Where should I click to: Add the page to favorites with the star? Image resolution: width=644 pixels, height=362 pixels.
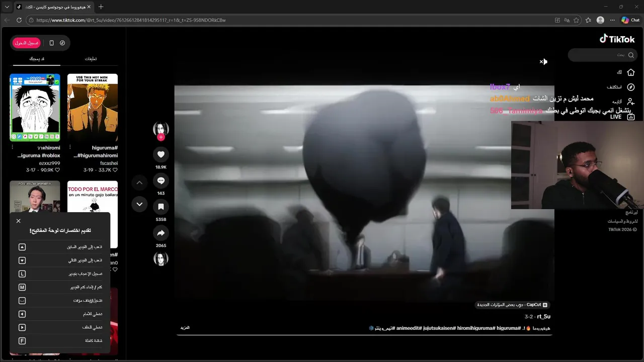coord(576,20)
